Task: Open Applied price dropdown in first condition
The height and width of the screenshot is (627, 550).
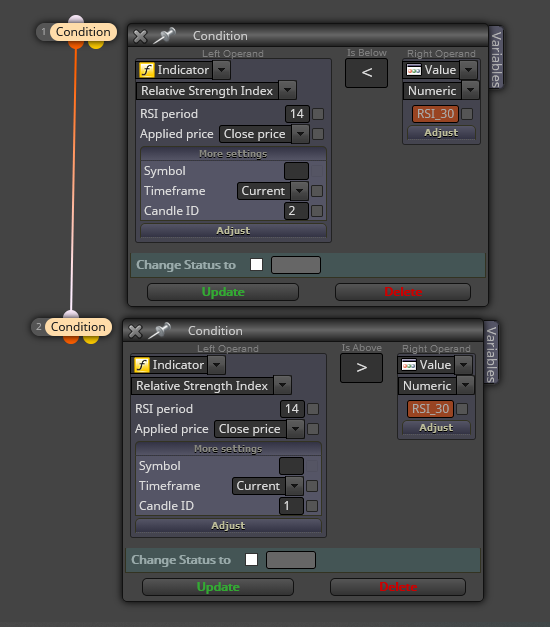Action: [x=300, y=134]
